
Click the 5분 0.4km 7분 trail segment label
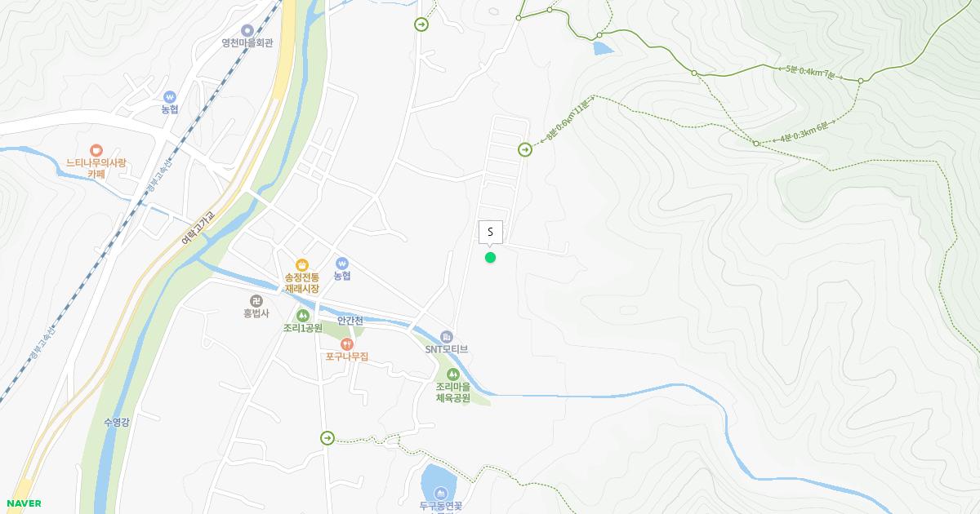tap(813, 73)
